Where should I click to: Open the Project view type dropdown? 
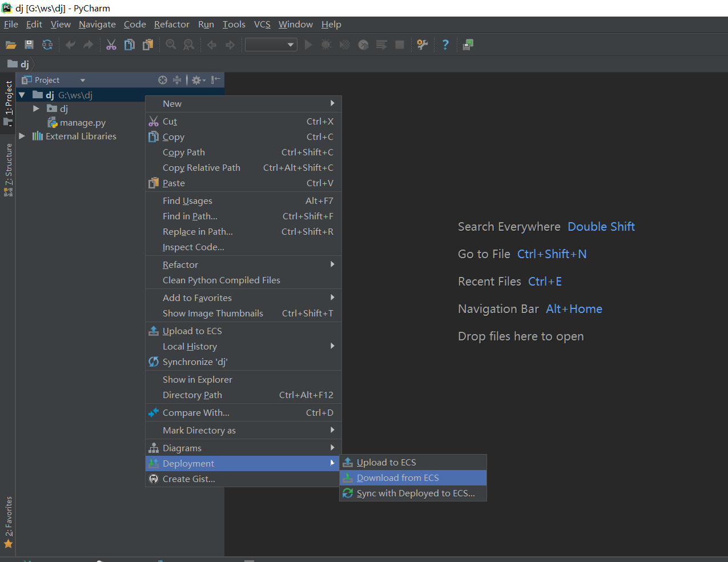(x=83, y=81)
